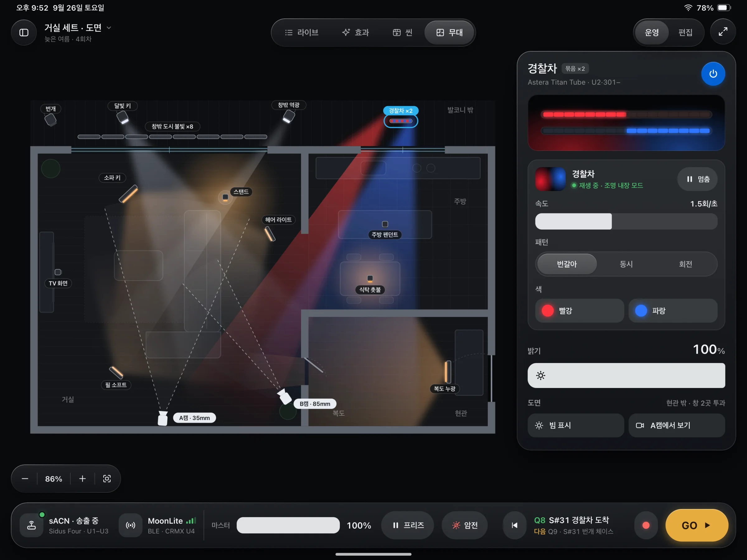Click the 프리즈 freeze button
The height and width of the screenshot is (560, 747).
408,525
